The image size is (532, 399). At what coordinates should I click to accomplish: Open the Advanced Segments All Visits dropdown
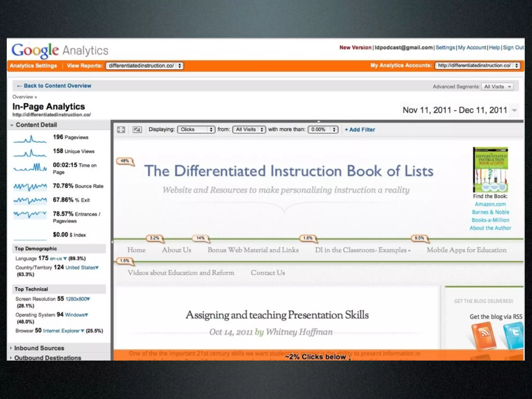[x=497, y=87]
